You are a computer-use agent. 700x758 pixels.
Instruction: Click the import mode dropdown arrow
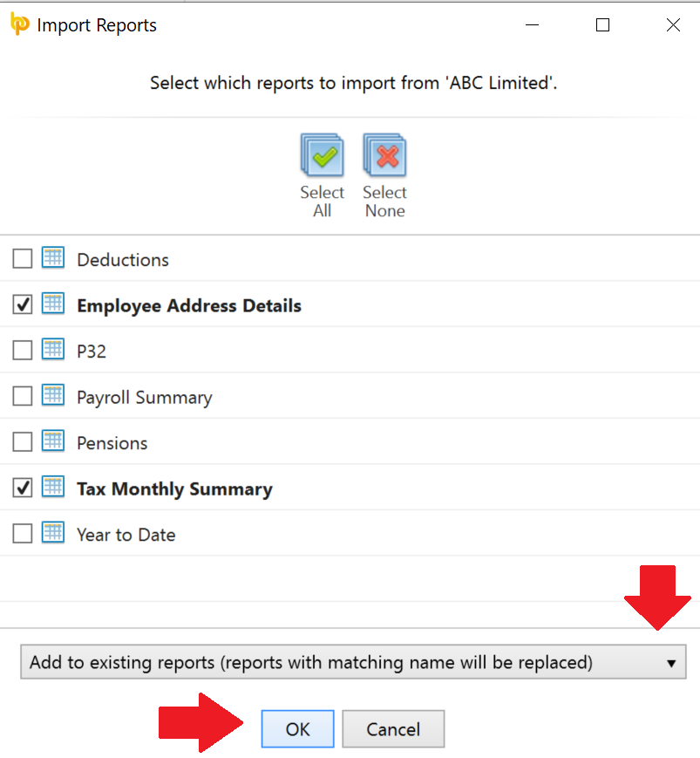coord(671,663)
